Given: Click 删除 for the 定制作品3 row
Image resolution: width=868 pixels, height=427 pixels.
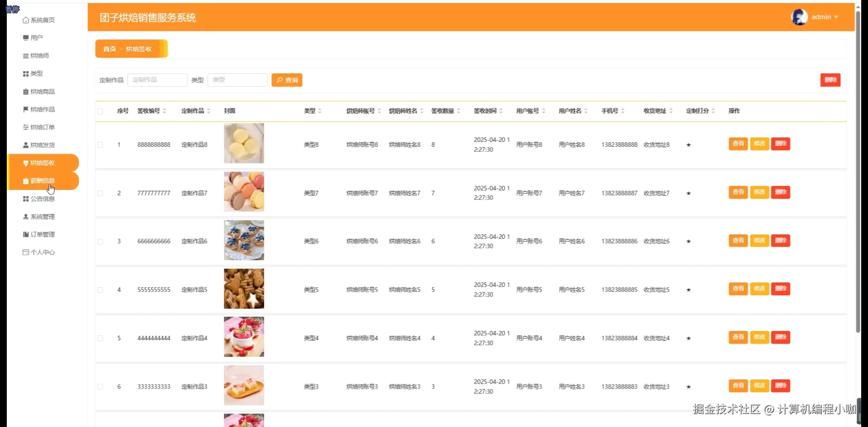Looking at the screenshot, I should tap(781, 386).
